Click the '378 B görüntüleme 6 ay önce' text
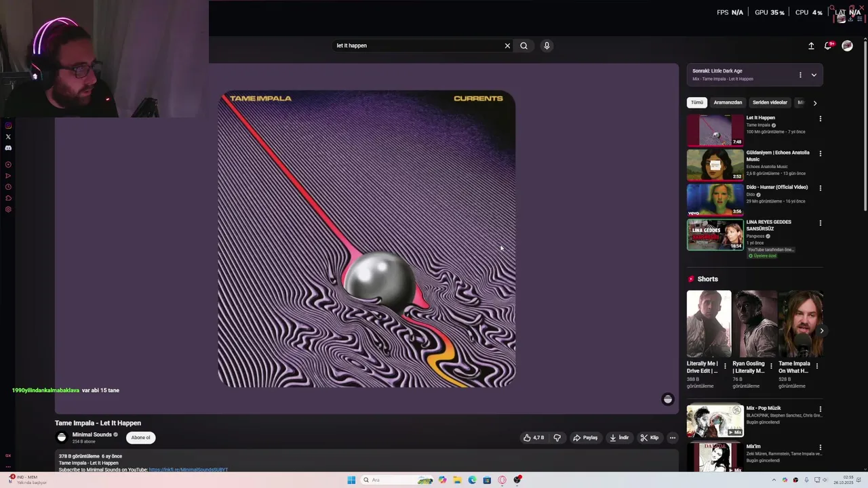 [x=90, y=456]
